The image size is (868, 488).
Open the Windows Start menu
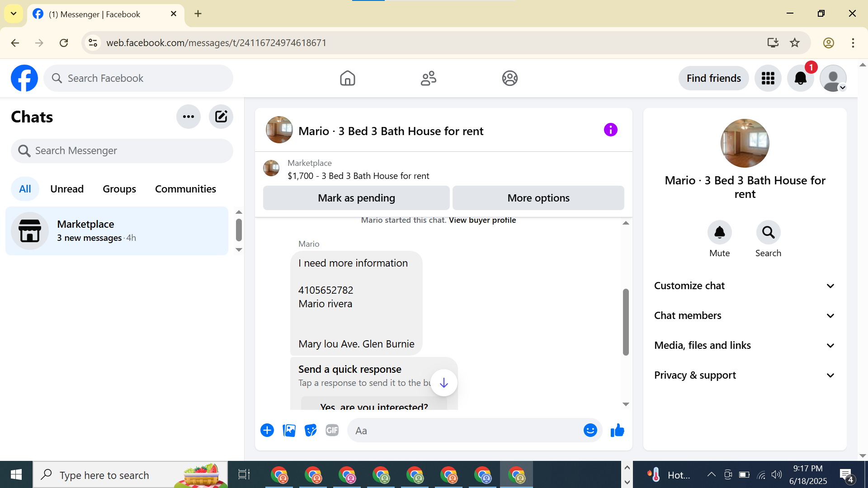tap(16, 474)
